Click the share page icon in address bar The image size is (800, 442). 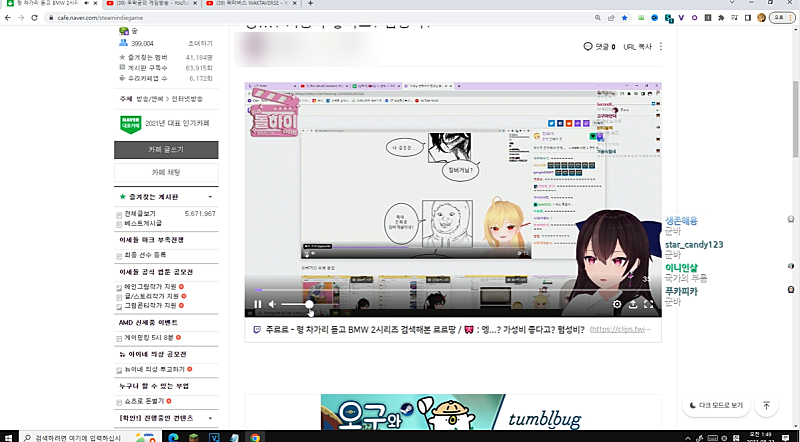tap(611, 17)
